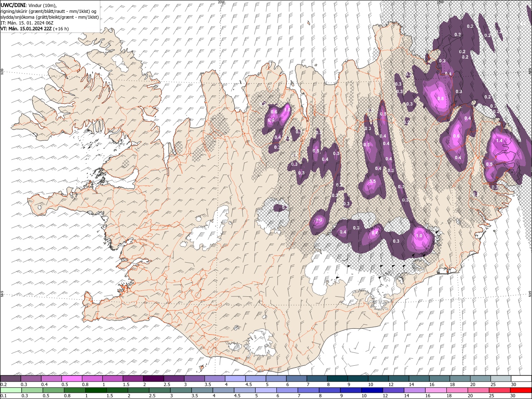Select the palest green 0.1 swatch in bottom legend
Image resolution: width=532 pixels, height=399 pixels.
11,390
